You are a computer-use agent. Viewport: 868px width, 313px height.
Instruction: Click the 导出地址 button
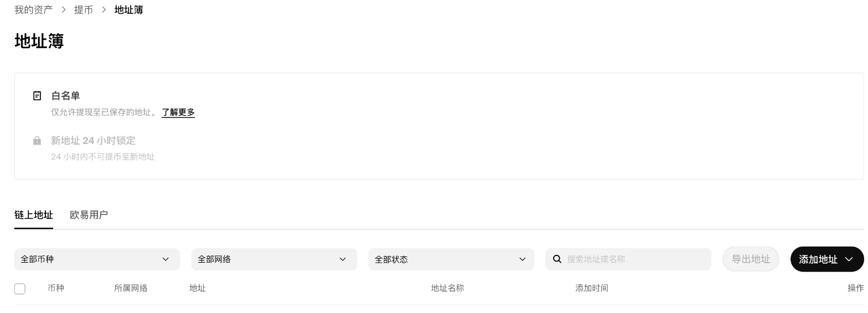(x=751, y=259)
